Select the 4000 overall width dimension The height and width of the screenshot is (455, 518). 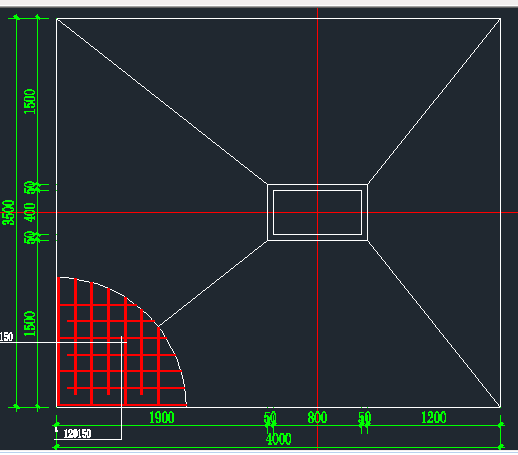tap(279, 439)
